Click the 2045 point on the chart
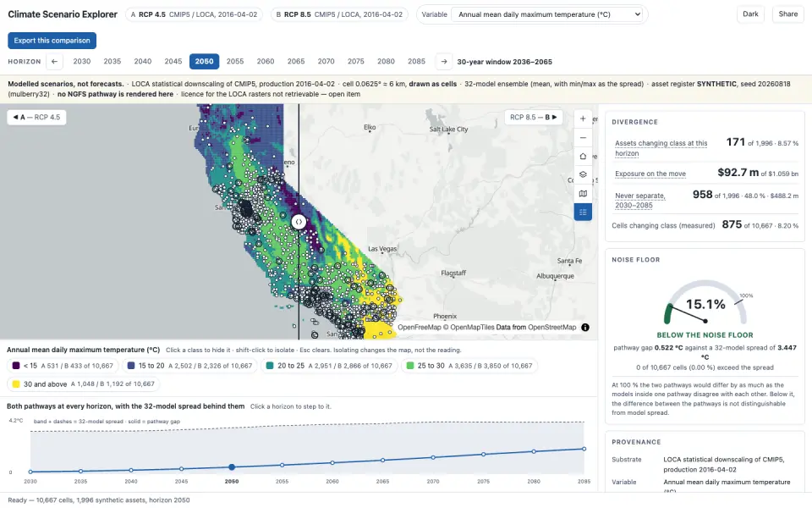The height and width of the screenshot is (508, 812). coord(181,468)
